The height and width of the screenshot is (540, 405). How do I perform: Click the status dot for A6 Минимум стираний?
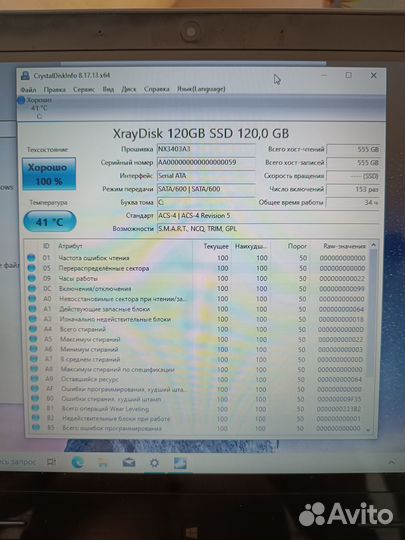[34, 349]
